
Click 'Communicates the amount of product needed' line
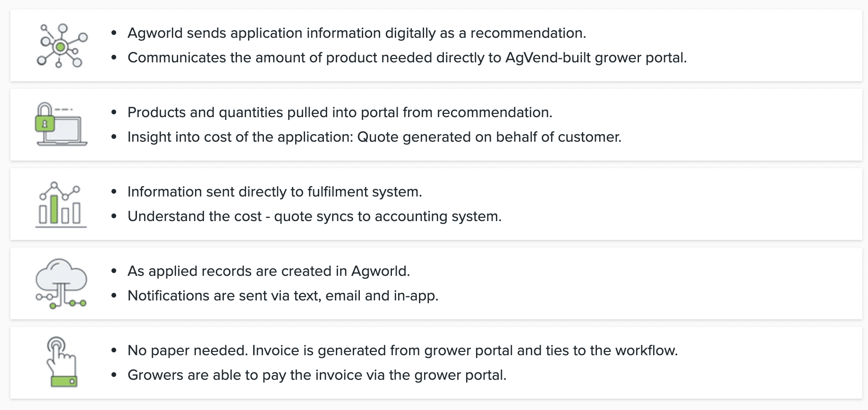[407, 58]
